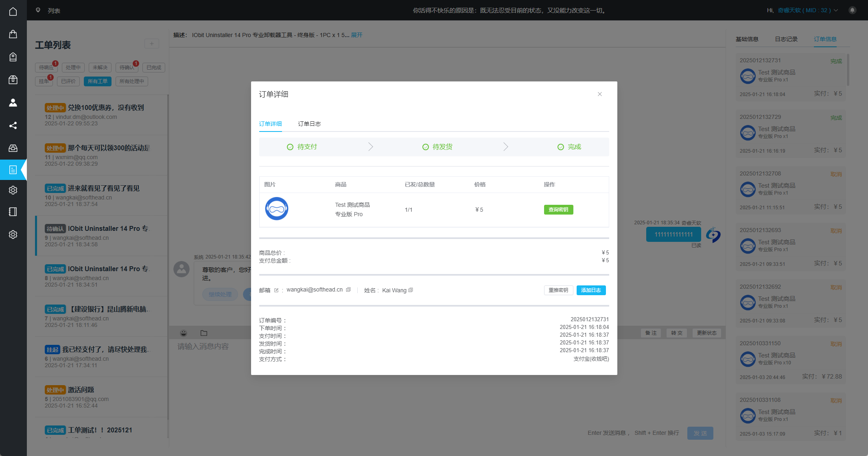Enable the 已完成 ticket filter
The image size is (868, 456).
click(153, 67)
